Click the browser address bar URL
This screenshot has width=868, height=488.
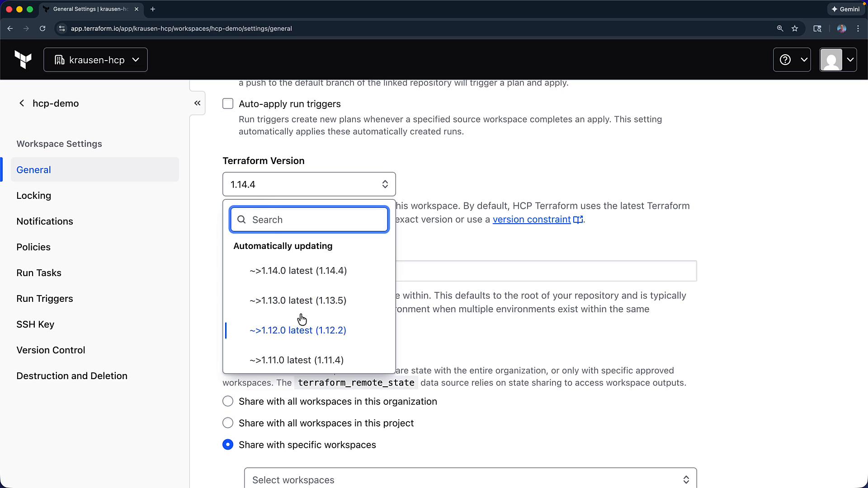[181, 28]
